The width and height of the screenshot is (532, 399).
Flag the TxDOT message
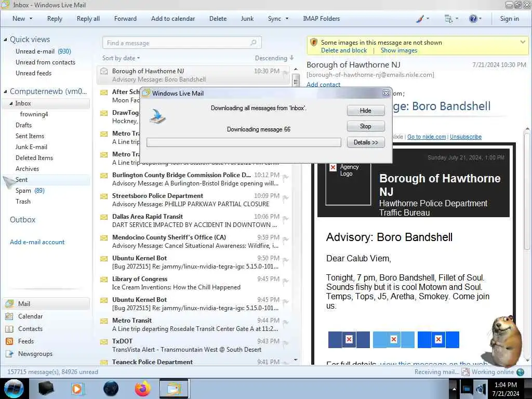coord(285,343)
